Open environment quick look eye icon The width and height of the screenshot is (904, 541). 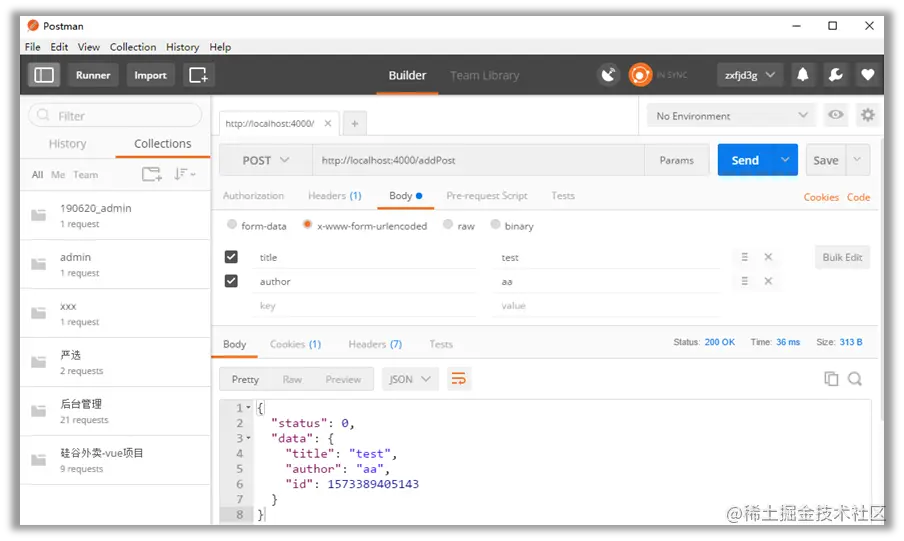point(835,115)
